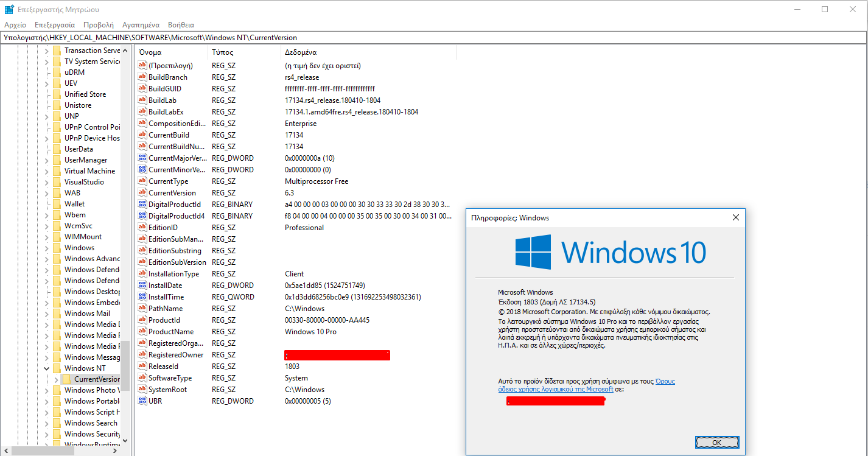Sort values by the Τύπος column header

click(244, 52)
